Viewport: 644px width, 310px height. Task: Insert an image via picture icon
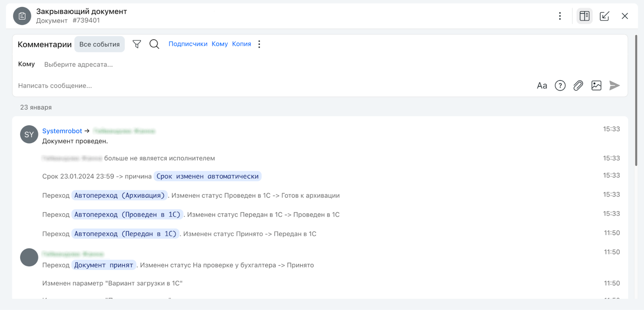(597, 85)
